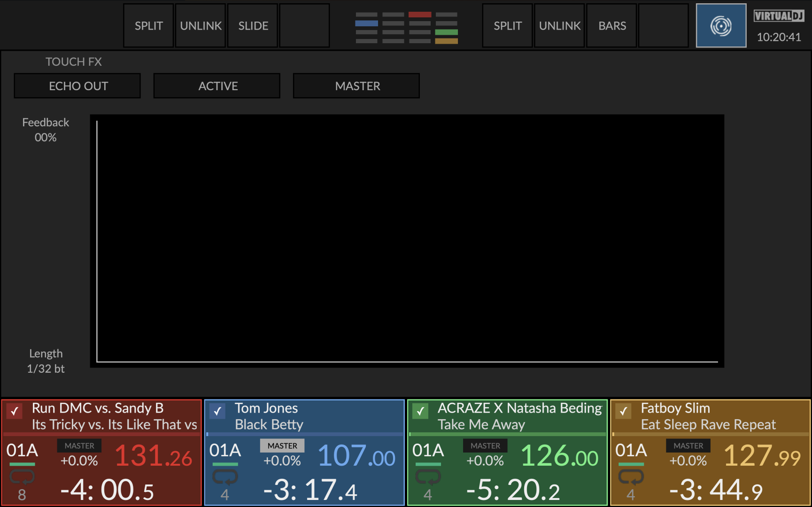Click the 01A key on Tom Jones deck
Image resolution: width=812 pixels, height=507 pixels.
pos(225,450)
